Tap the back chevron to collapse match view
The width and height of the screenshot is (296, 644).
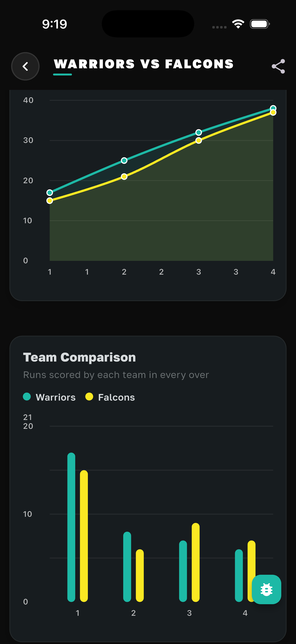[x=25, y=66]
